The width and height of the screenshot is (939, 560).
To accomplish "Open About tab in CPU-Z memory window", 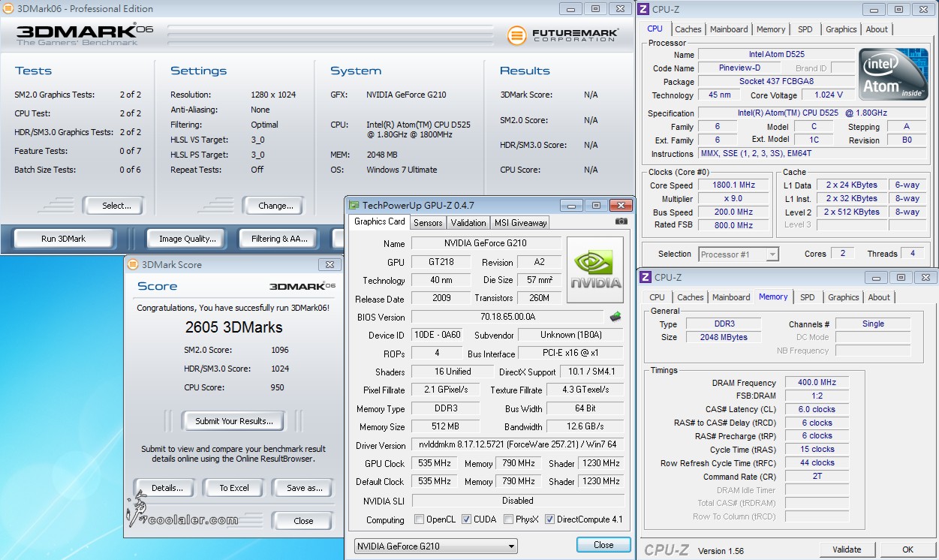I will (879, 297).
